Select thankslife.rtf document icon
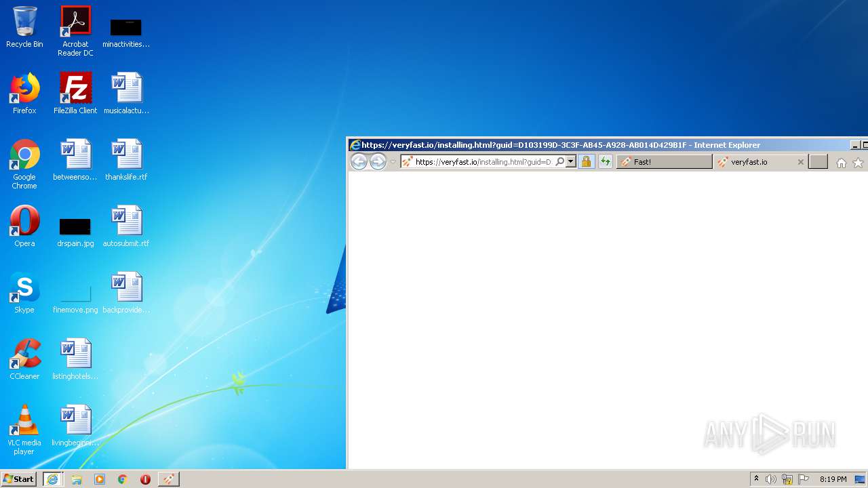This screenshot has width=868, height=488. pyautogui.click(x=126, y=160)
